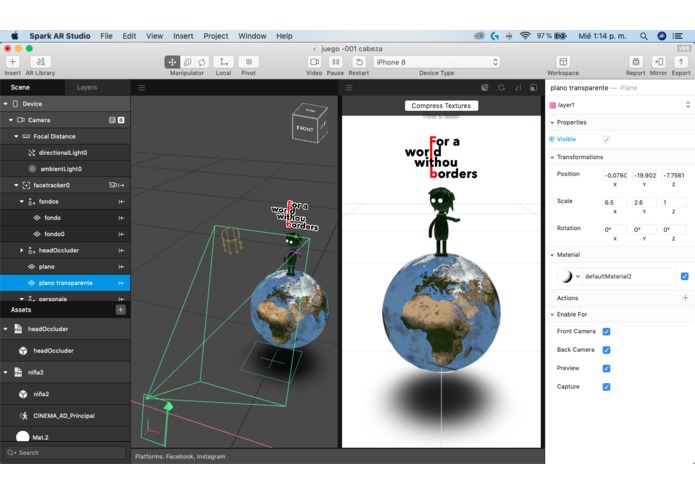The image size is (695, 494).
Task: Open Siri from the menu bar
Action: click(x=662, y=36)
